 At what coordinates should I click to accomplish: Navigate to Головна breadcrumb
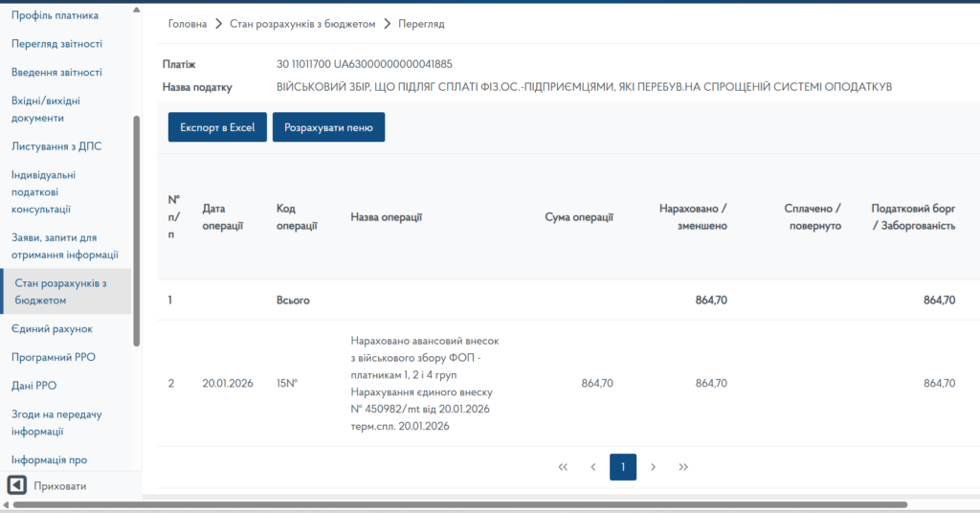[x=188, y=23]
